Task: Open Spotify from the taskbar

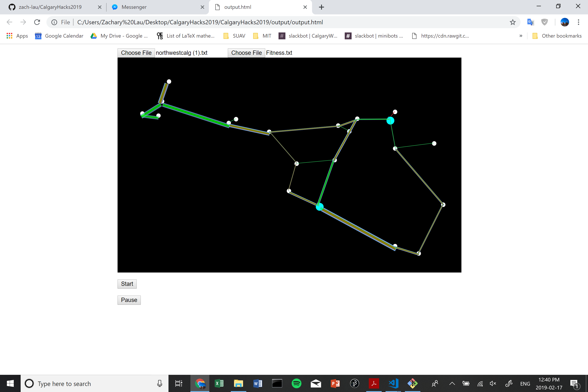Action: (296, 383)
